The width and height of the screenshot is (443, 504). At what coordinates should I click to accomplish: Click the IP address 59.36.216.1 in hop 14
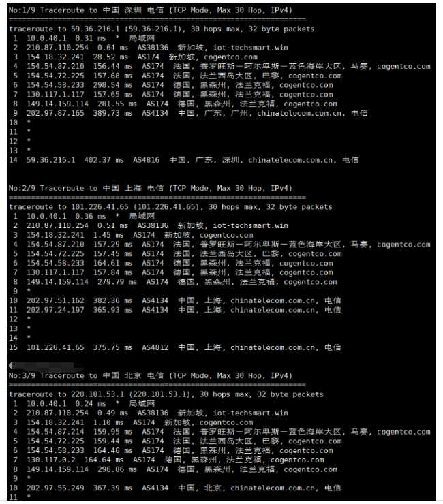(51, 160)
